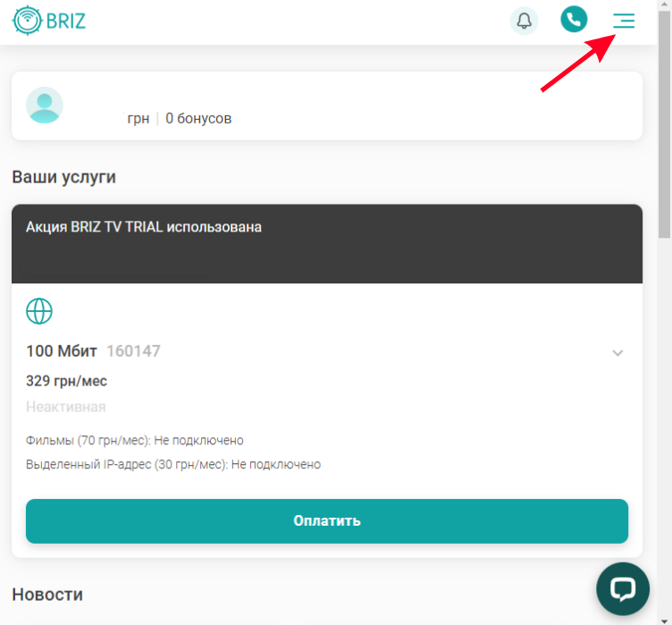Image resolution: width=672 pixels, height=625 pixels.
Task: Click the account number 160147
Action: pos(133,351)
